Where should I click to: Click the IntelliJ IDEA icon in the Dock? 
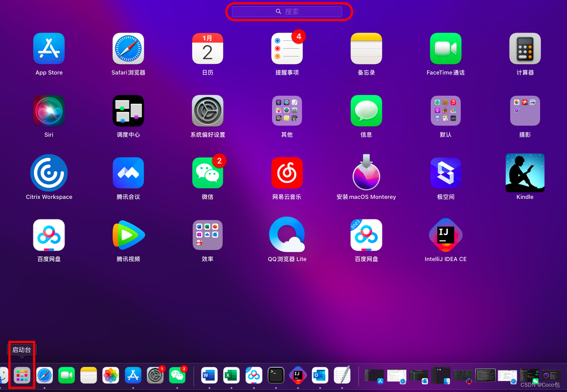(298, 375)
